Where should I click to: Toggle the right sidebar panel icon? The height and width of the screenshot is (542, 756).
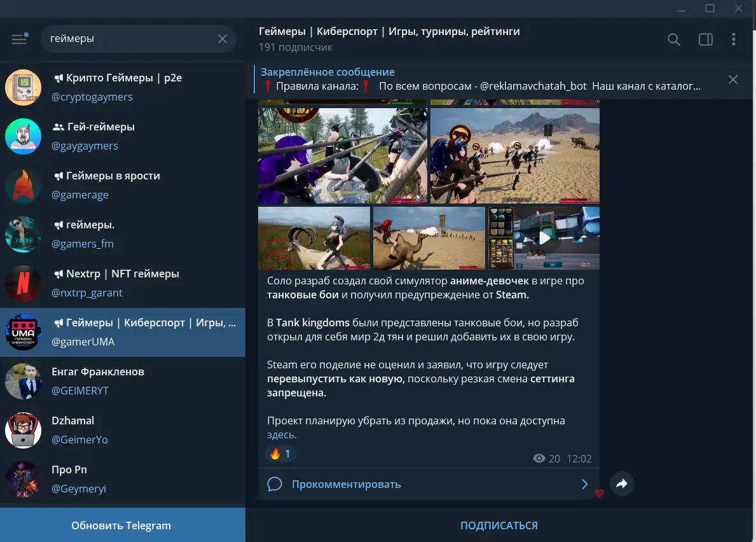[x=705, y=39]
